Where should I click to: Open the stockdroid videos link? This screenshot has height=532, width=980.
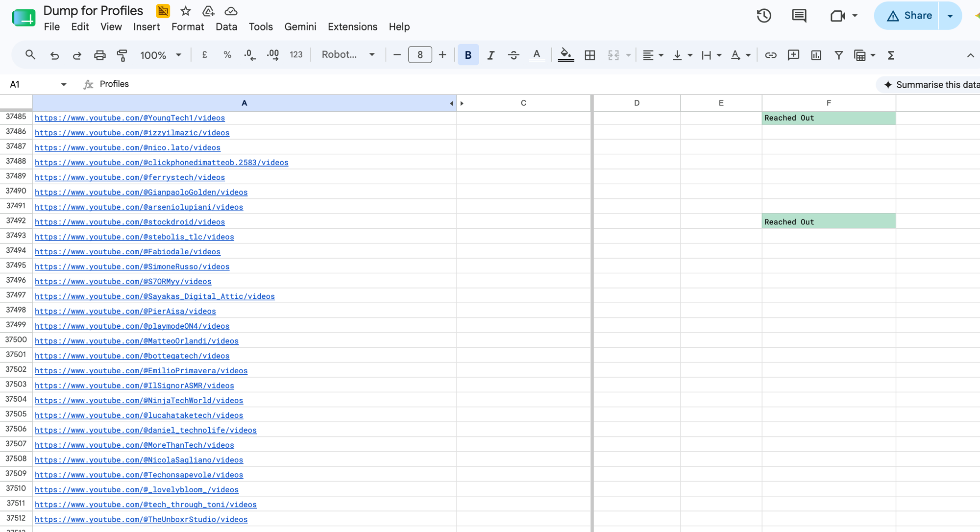click(130, 222)
